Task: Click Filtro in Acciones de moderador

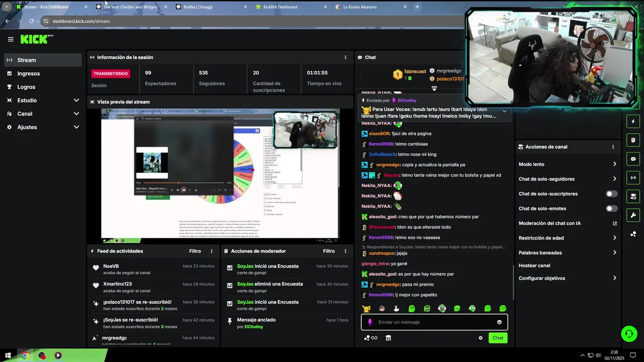Action: [329, 251]
